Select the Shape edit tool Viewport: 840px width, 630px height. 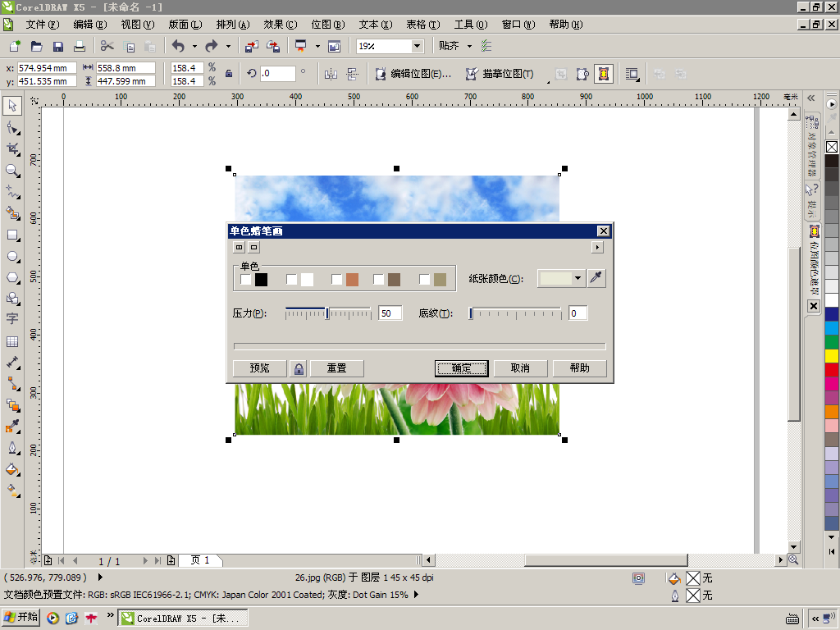click(x=12, y=127)
